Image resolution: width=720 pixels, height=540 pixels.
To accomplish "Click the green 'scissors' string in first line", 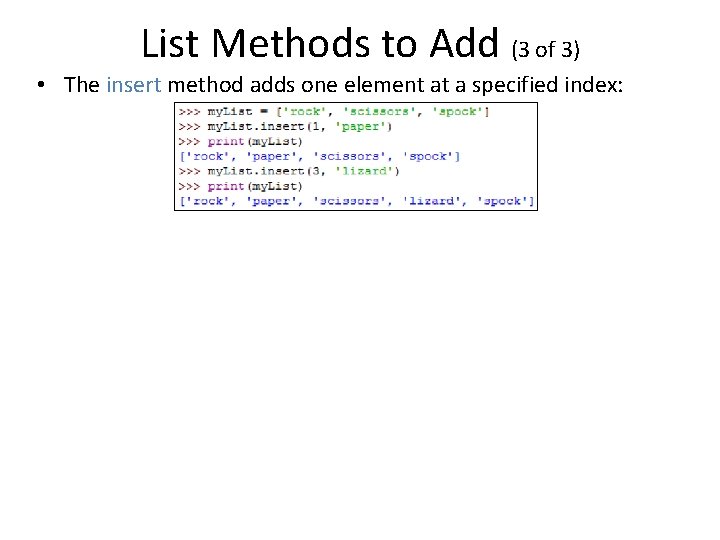I will click(x=379, y=112).
